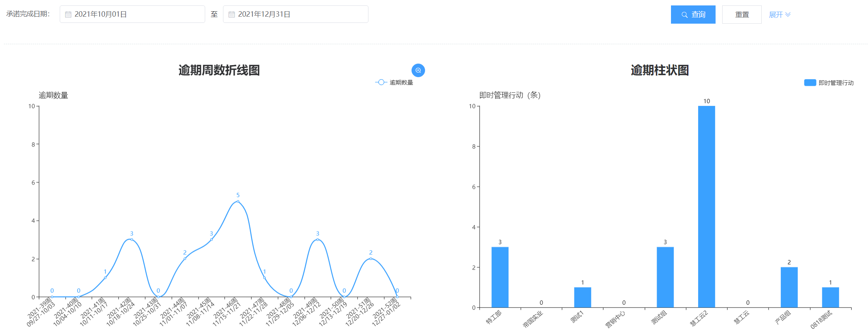Image resolution: width=868 pixels, height=335 pixels.
Task: Toggle the 逾期数量 legend series
Action: pyautogui.click(x=394, y=82)
